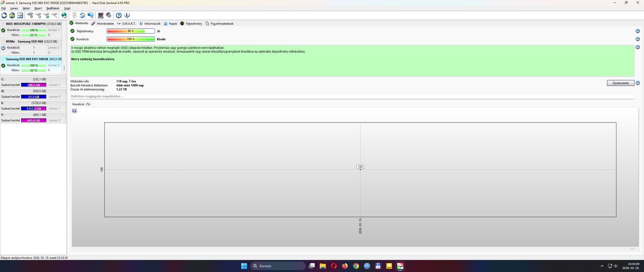Open Firefox from taskbar

(x=345, y=266)
